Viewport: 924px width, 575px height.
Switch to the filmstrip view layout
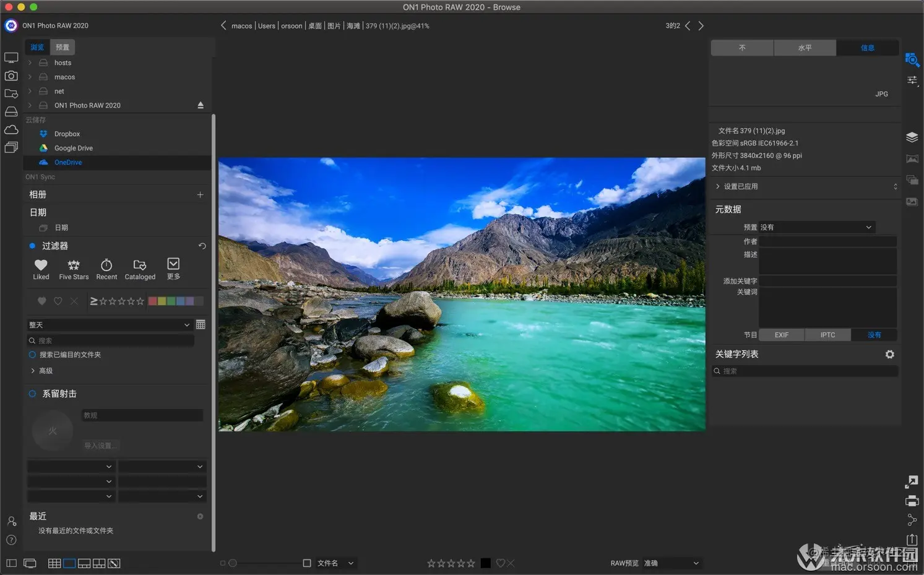[84, 563]
